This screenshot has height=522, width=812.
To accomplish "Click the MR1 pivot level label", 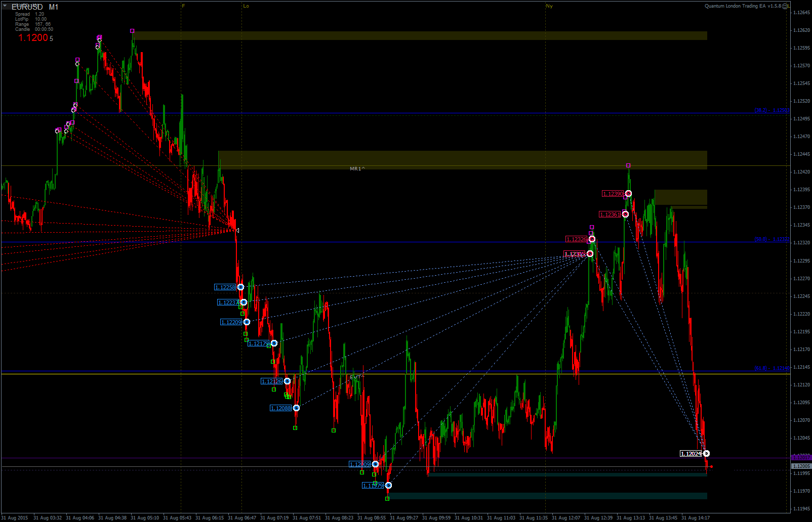I will tap(357, 168).
